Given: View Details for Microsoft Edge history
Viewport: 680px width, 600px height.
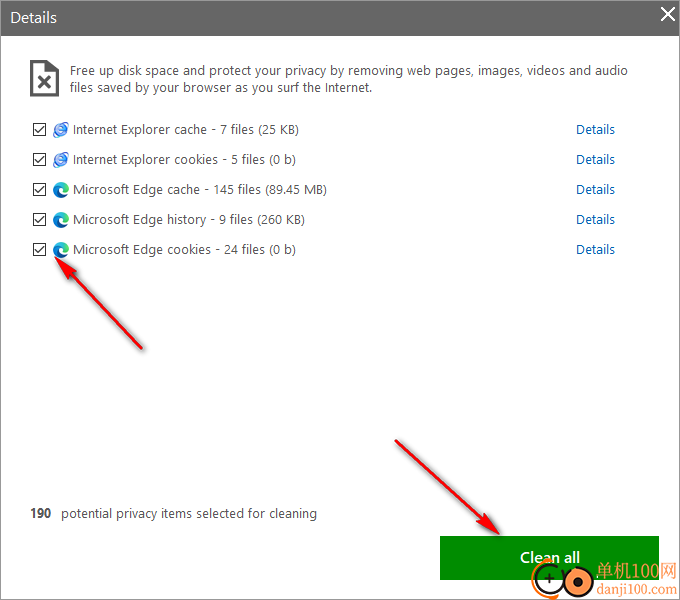Looking at the screenshot, I should 595,219.
